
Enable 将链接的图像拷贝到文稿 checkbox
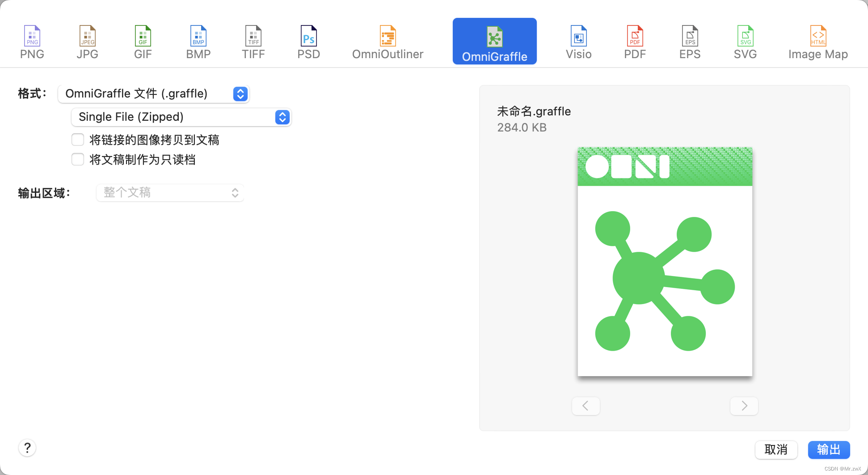point(78,140)
